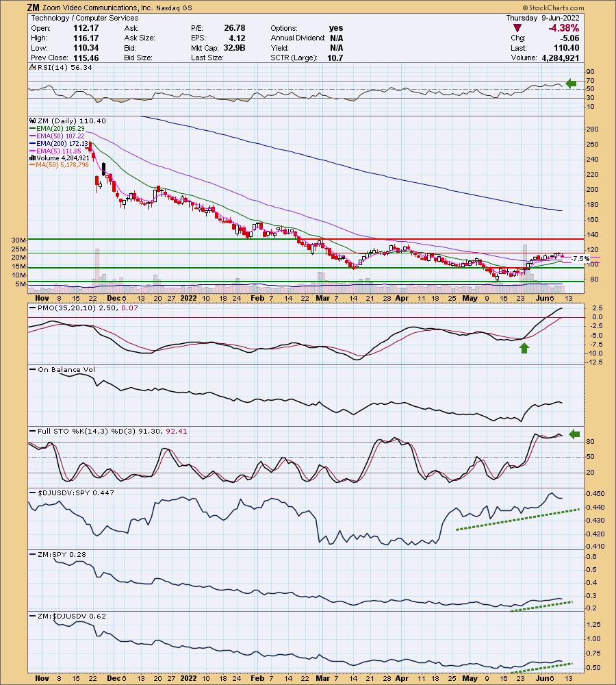Click the small chart icon beside RSI(14)
Image resolution: width=616 pixels, height=685 pixels.
click(33, 67)
